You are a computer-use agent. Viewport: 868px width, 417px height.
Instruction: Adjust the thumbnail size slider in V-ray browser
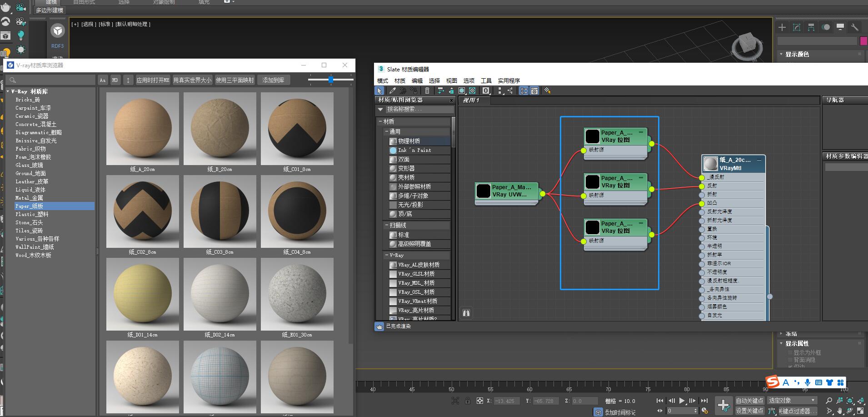point(331,80)
